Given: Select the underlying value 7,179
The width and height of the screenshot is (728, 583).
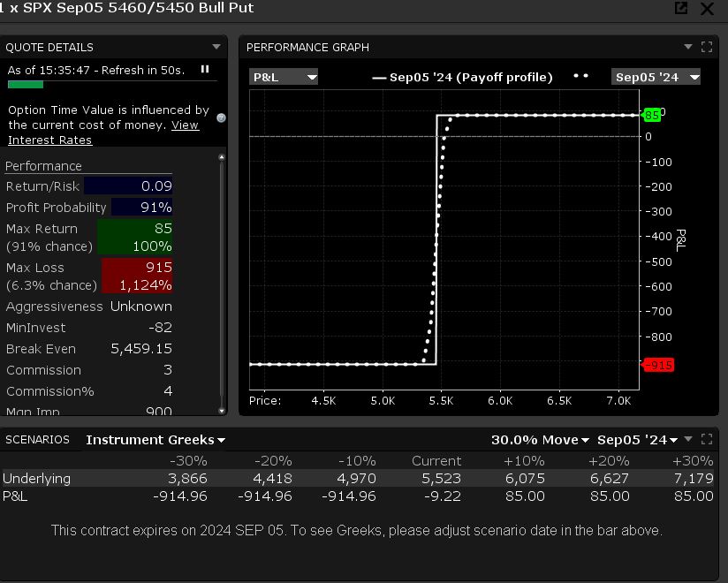Looking at the screenshot, I should (694, 479).
